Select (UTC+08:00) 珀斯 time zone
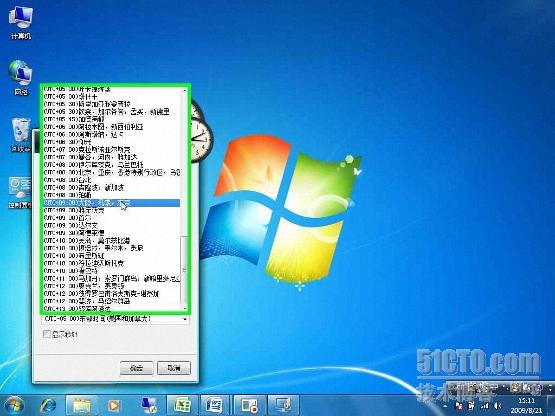This screenshot has width=555, height=416. (112, 195)
